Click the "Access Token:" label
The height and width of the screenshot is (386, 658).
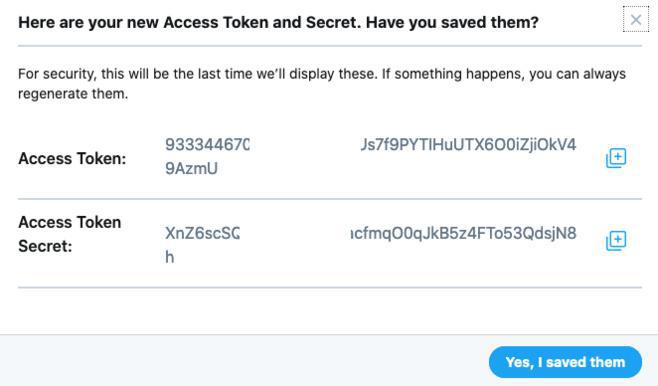[72, 159]
